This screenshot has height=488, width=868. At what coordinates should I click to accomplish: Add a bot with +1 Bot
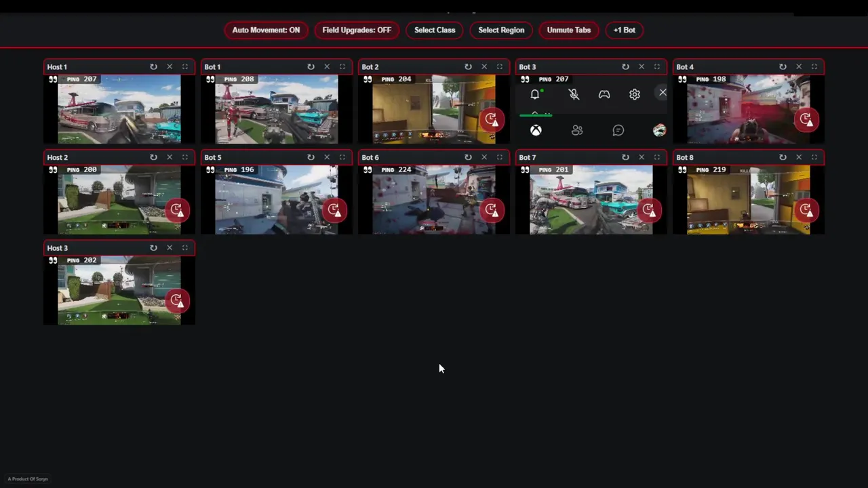point(625,30)
